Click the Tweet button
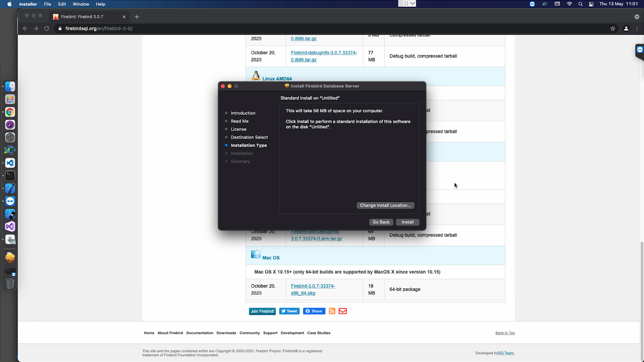 (x=289, y=311)
